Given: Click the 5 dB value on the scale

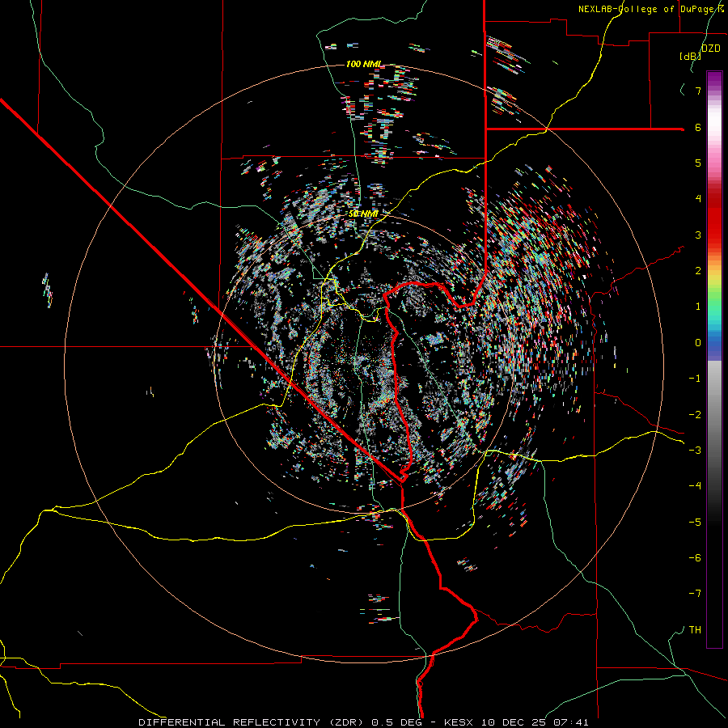Looking at the screenshot, I should pyautogui.click(x=698, y=163).
